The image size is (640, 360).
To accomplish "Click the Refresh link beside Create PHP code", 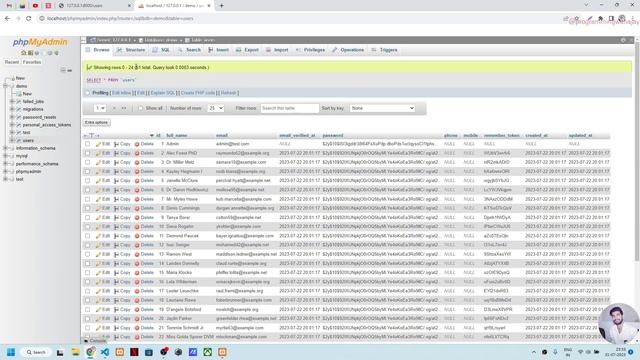I will 229,93.
